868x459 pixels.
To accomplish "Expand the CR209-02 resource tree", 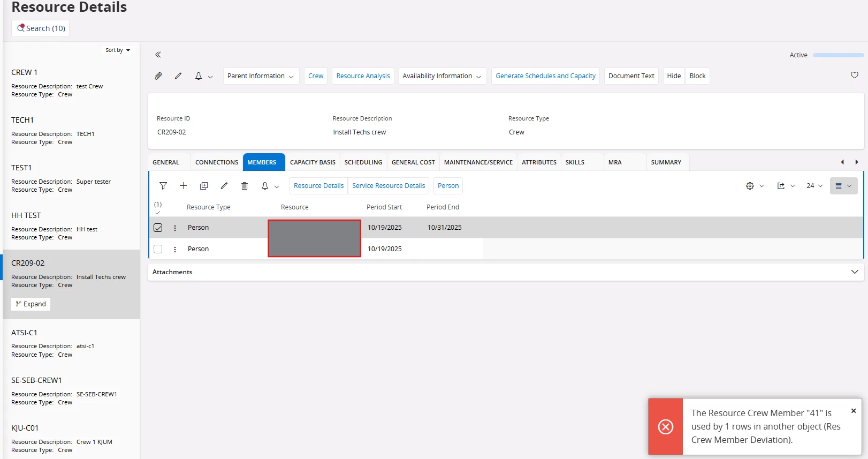I will click(31, 304).
